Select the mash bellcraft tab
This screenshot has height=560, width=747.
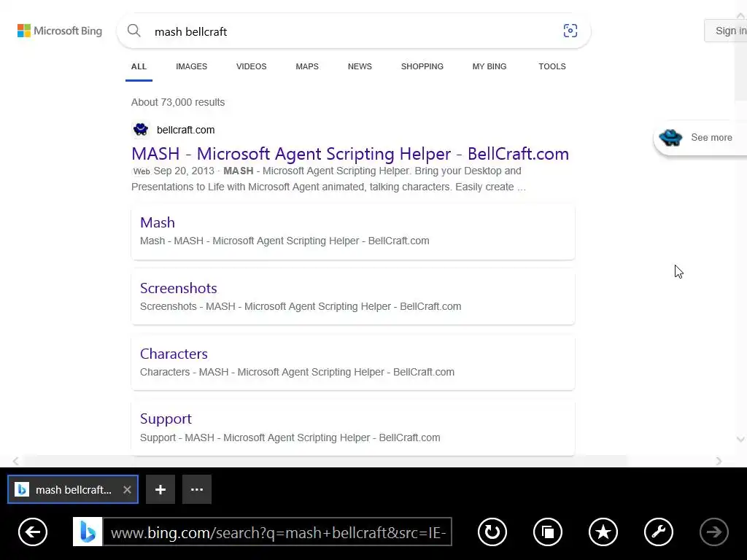click(73, 489)
